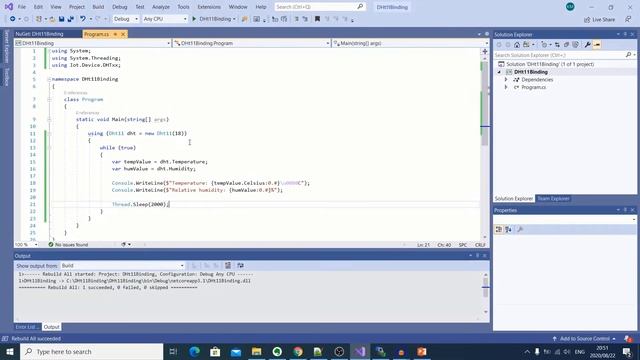This screenshot has width=640, height=360.
Task: Click the Visual Studio logo icon
Action: 8,7
